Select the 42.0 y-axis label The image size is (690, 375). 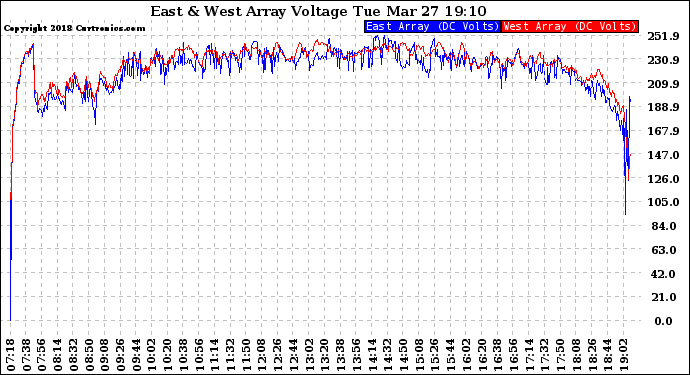pyautogui.click(x=664, y=274)
